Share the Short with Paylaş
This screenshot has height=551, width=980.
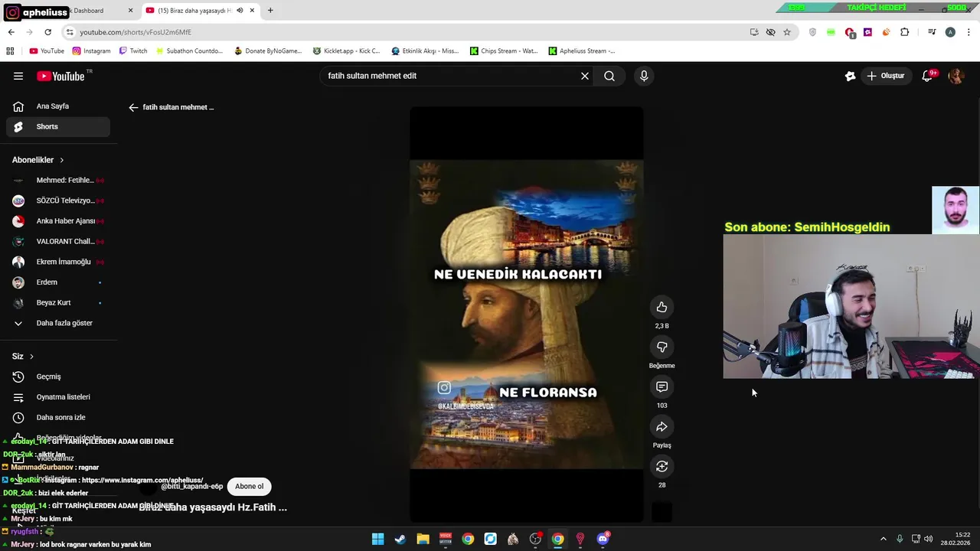(661, 427)
